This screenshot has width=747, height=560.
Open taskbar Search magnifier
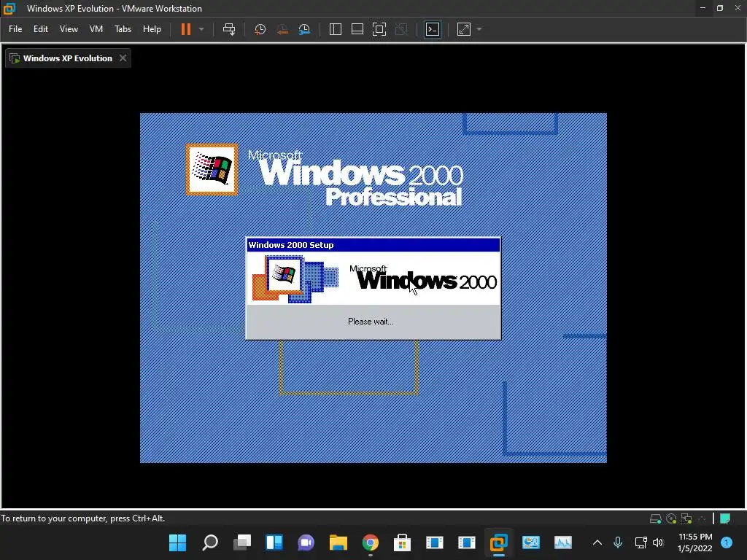(209, 542)
